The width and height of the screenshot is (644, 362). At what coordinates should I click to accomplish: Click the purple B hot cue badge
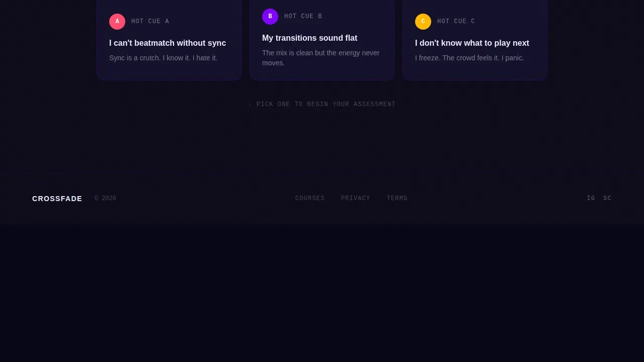(x=270, y=17)
